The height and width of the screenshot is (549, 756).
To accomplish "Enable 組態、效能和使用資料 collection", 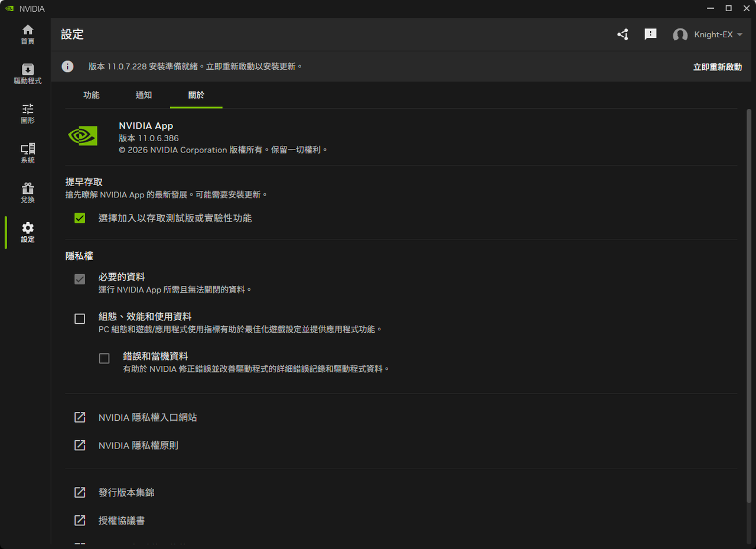I will [x=79, y=318].
